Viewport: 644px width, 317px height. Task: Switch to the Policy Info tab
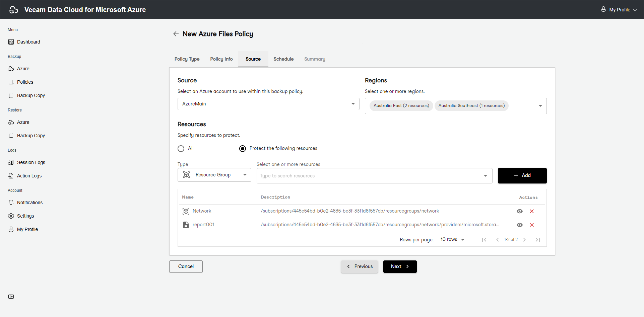coord(221,59)
